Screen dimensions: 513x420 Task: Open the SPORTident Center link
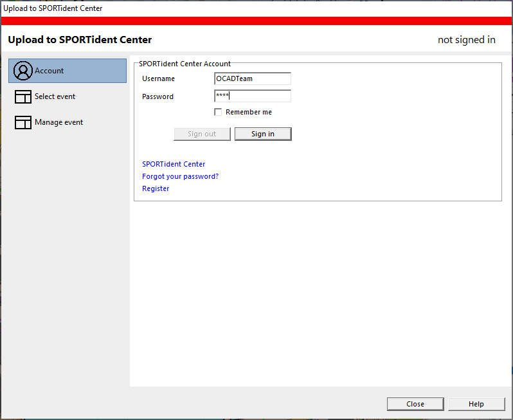(174, 164)
